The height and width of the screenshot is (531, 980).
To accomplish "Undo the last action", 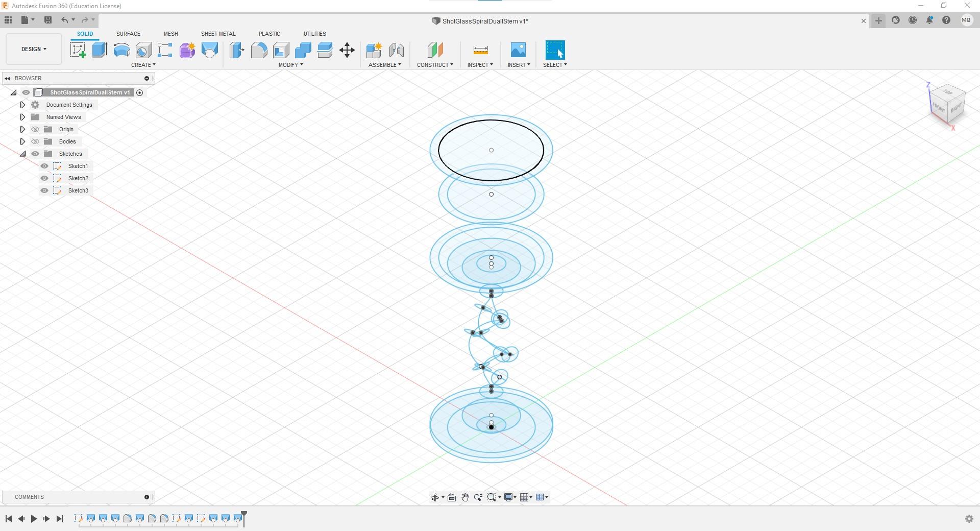I will coord(65,20).
